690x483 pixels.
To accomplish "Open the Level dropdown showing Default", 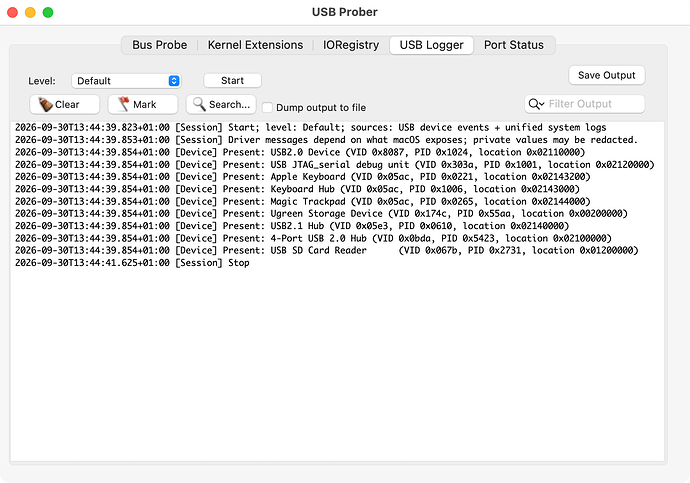I will [x=126, y=81].
